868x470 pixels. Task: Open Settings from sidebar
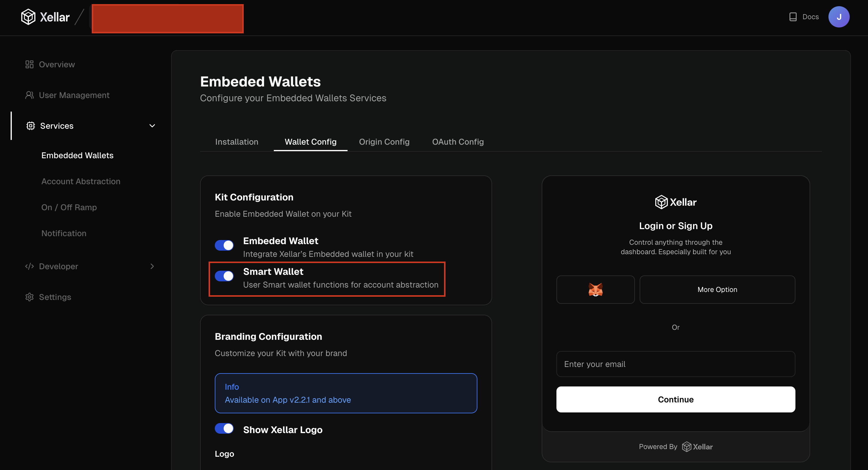click(55, 297)
